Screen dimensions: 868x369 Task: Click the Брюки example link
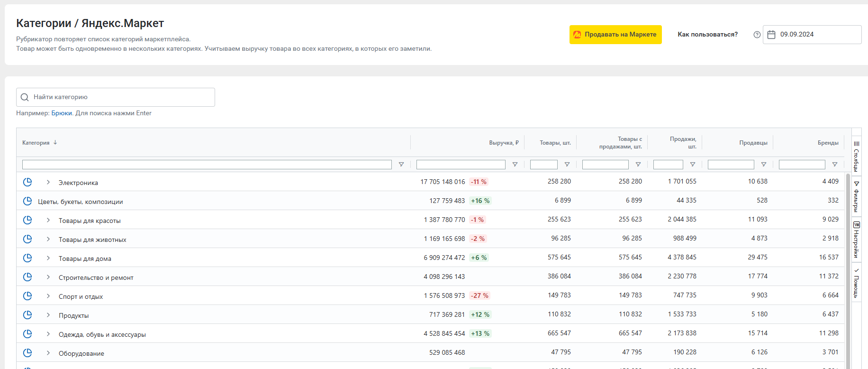click(62, 113)
